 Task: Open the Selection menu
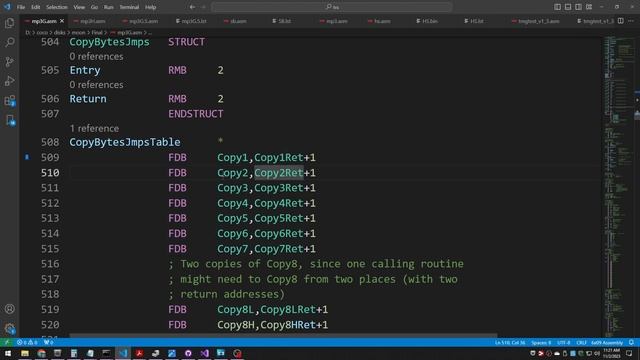tap(57, 7)
